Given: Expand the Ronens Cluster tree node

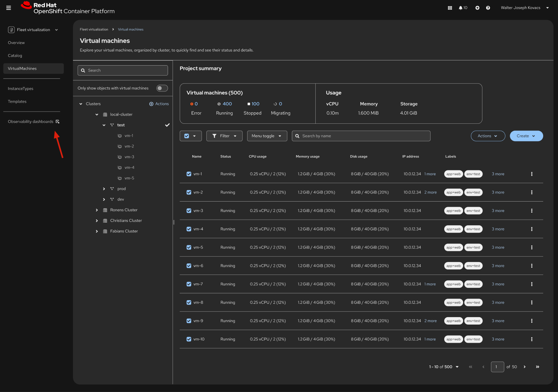Looking at the screenshot, I should click(97, 210).
